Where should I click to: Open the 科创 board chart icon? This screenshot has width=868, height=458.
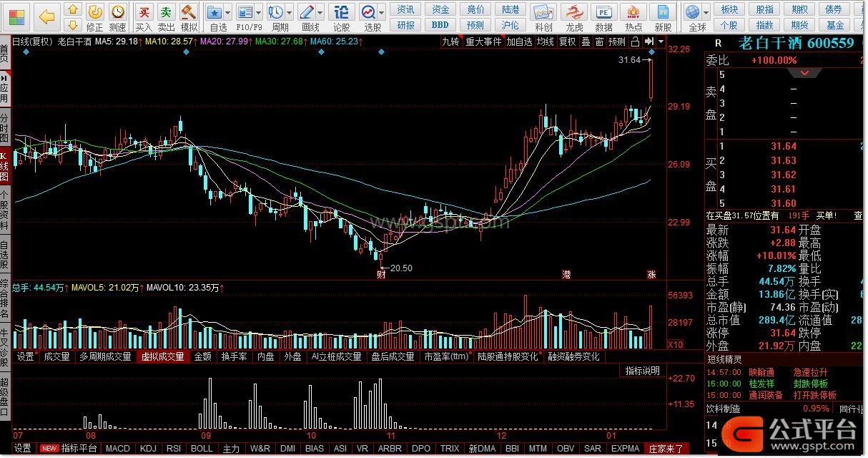tap(544, 17)
